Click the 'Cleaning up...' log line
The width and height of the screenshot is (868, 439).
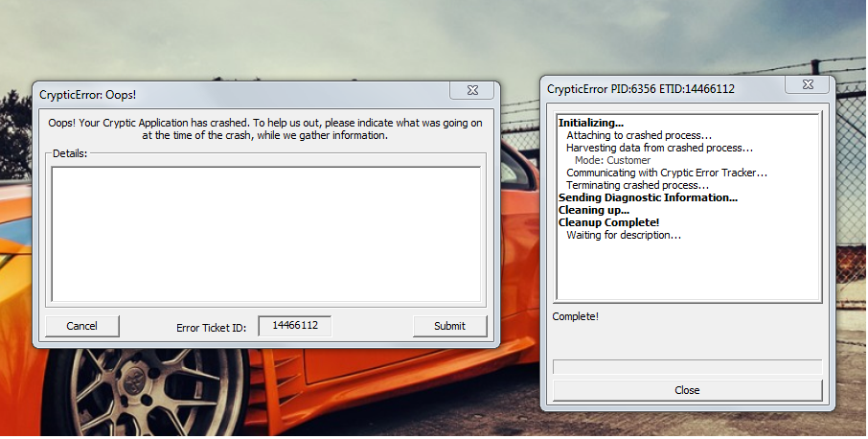pos(593,210)
